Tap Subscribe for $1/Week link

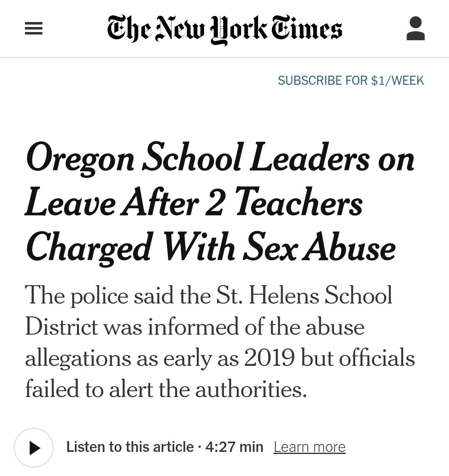[350, 80]
